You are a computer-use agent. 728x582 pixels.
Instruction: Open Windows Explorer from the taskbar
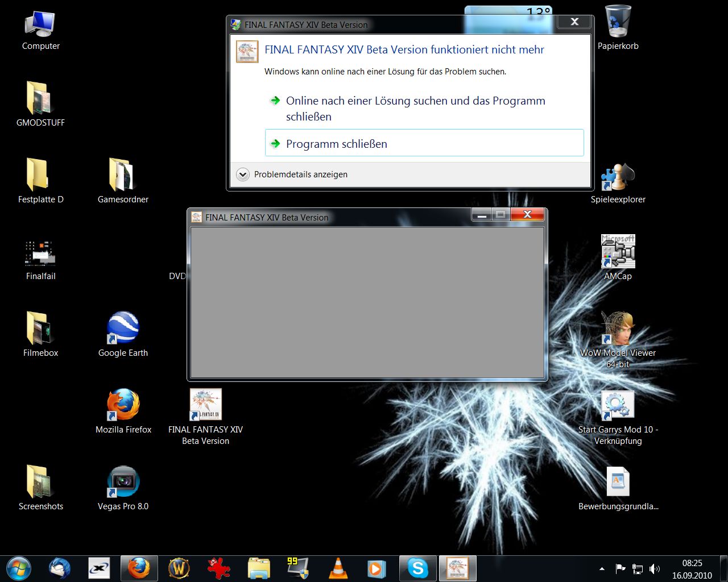point(259,568)
